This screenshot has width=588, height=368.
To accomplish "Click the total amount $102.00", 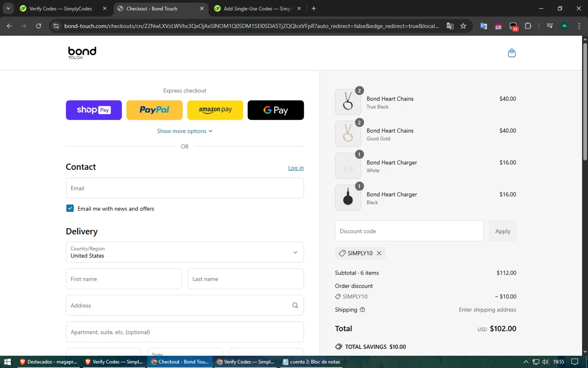I will click(x=503, y=329).
